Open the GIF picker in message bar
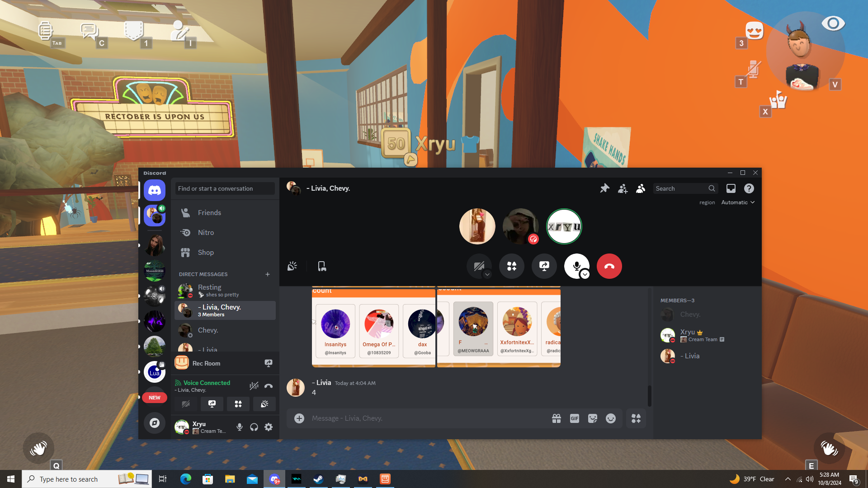Viewport: 868px width, 488px height. tap(574, 418)
